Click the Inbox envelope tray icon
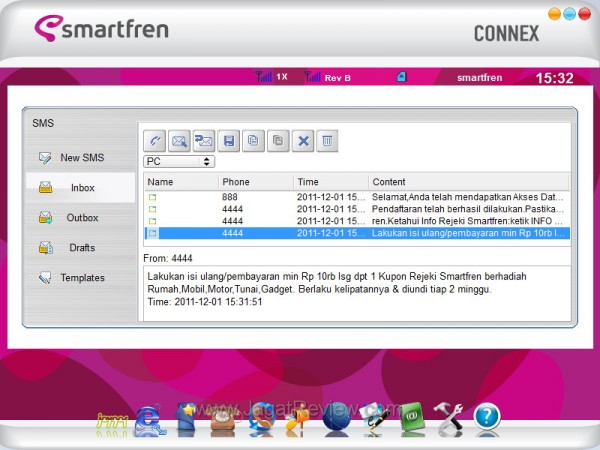This screenshot has height=450, width=600. click(x=46, y=188)
